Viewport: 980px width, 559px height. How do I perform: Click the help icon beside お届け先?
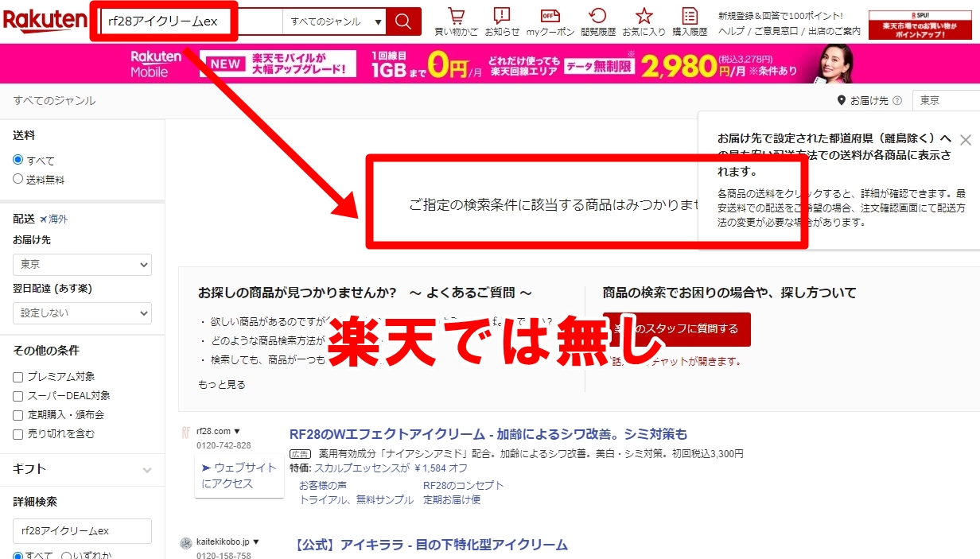(x=897, y=101)
